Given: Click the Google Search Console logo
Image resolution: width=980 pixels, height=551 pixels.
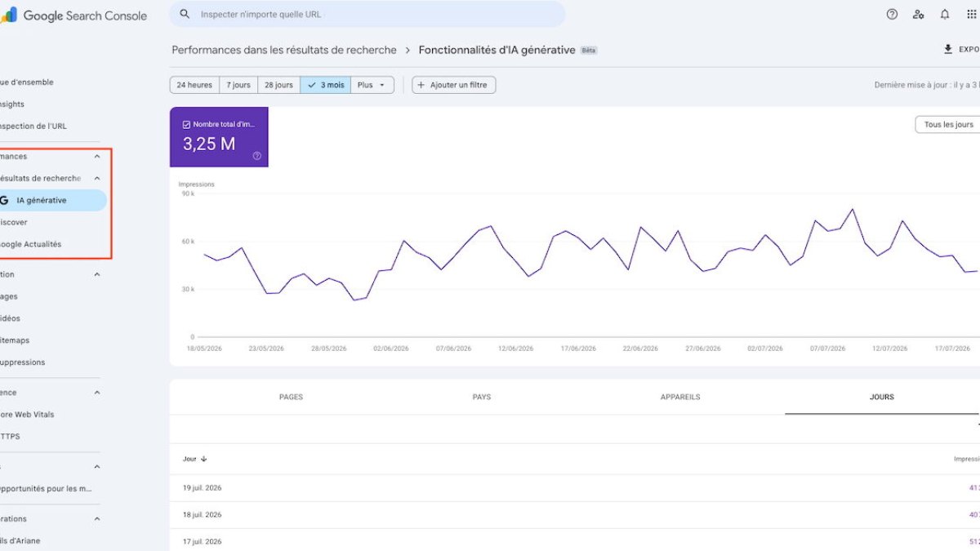Looking at the screenshot, I should [73, 16].
